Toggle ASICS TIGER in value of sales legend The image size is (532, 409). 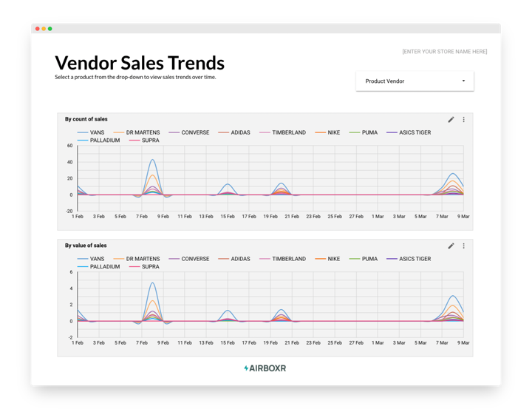[x=409, y=259]
